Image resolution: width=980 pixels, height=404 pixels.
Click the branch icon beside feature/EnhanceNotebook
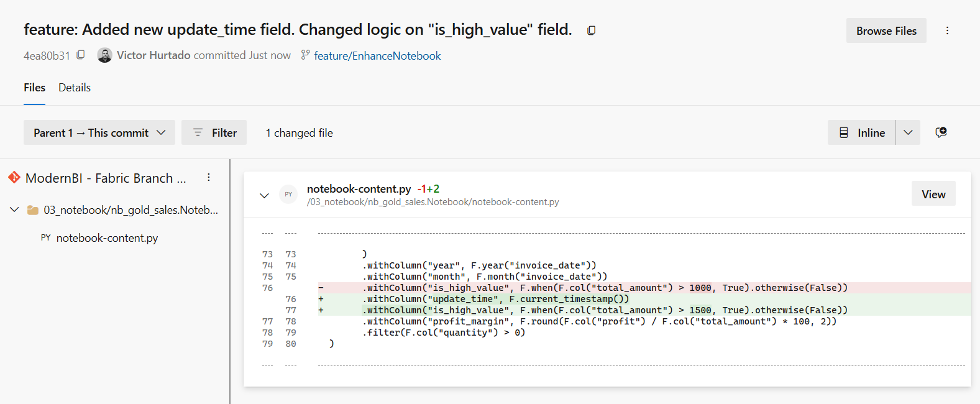[305, 55]
